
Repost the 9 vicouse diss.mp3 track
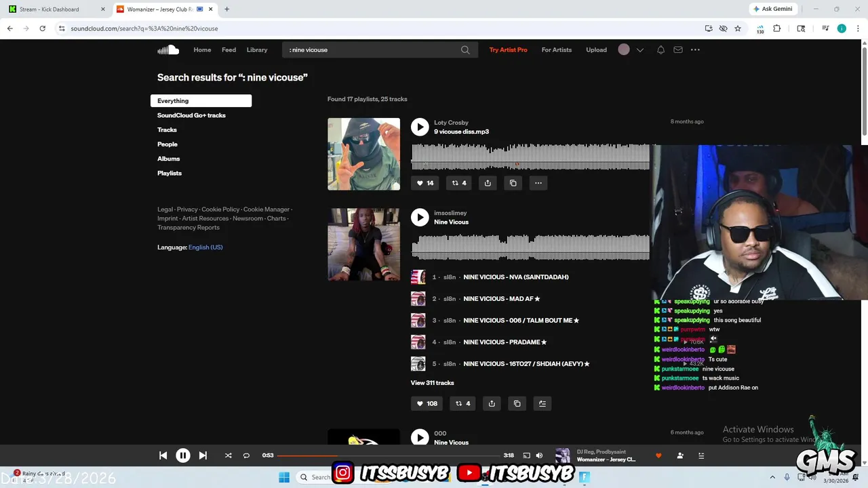[460, 183]
